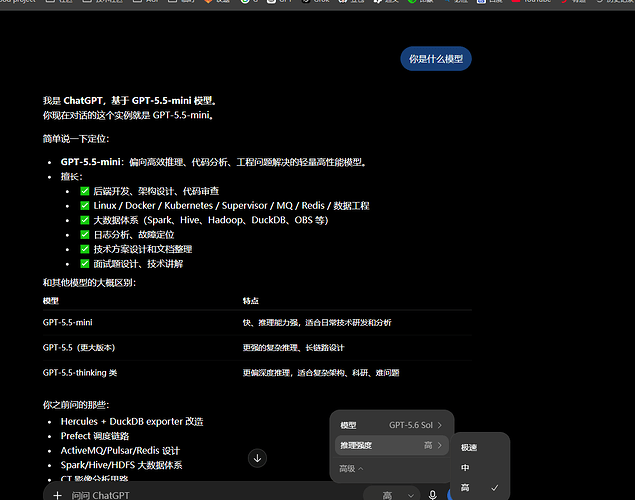Click the table cell GPT-5.5（更大版本）
The image size is (635, 500).
coord(79,348)
